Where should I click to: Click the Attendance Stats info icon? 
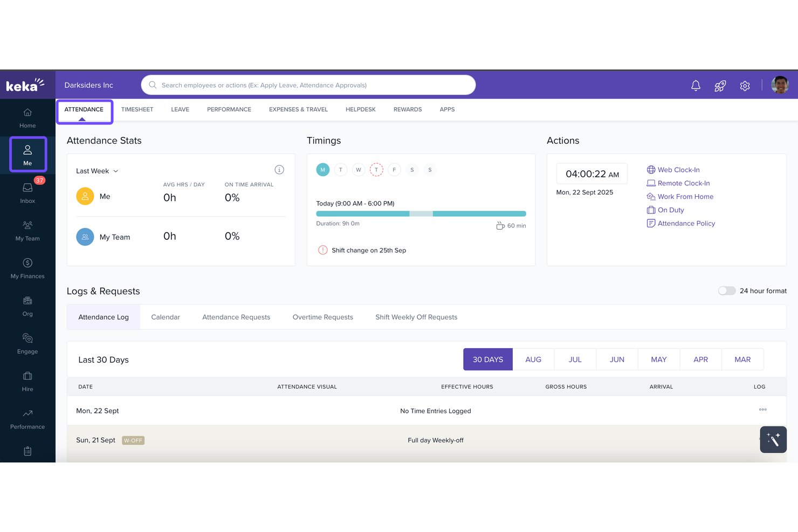(x=279, y=170)
